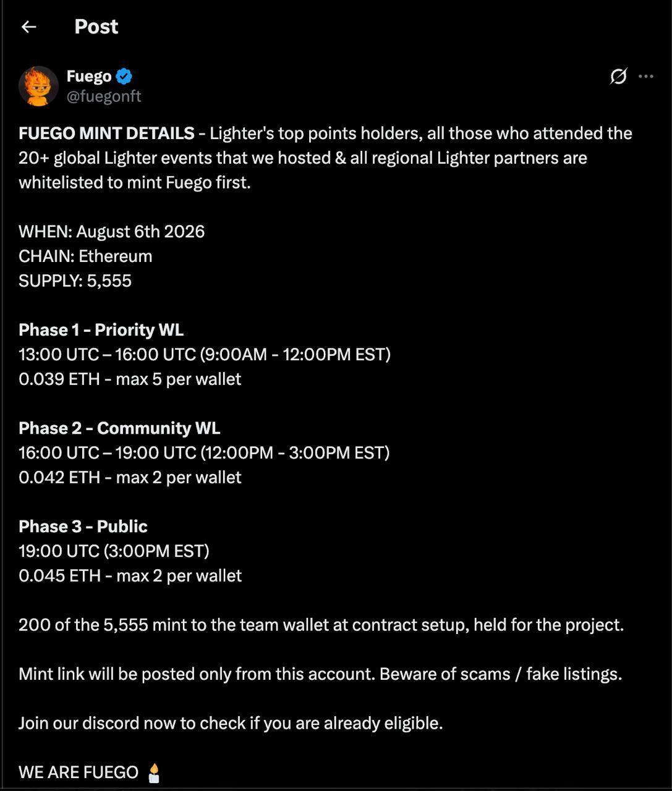Open the three-dot more options menu
Screen dimensions: 672x791
tap(646, 76)
